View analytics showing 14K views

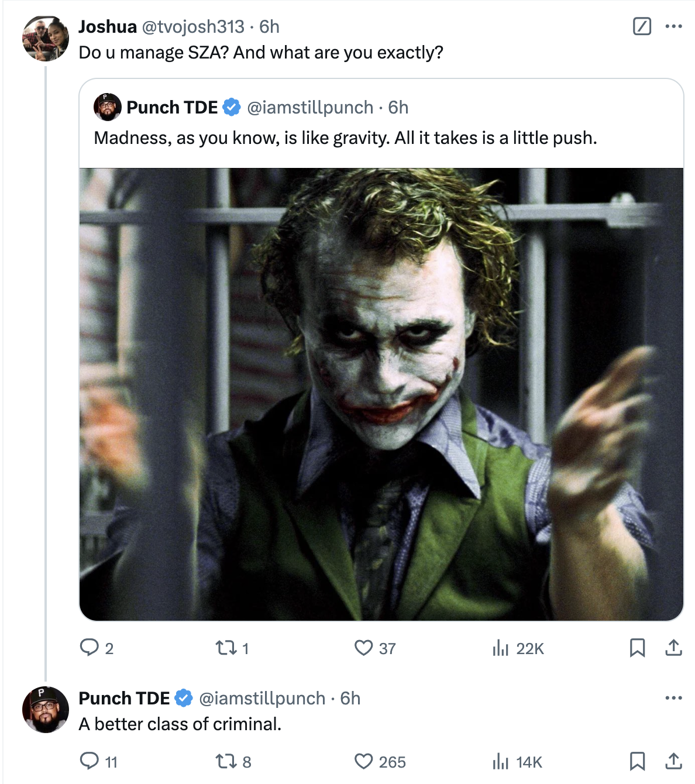pos(518,762)
